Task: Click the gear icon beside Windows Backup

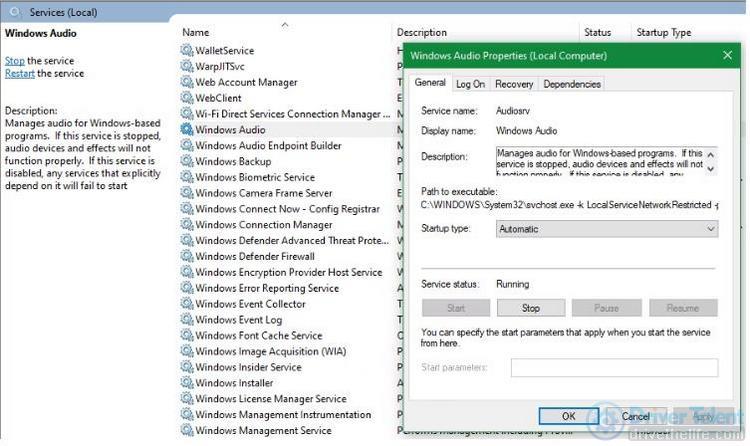Action: [x=187, y=161]
